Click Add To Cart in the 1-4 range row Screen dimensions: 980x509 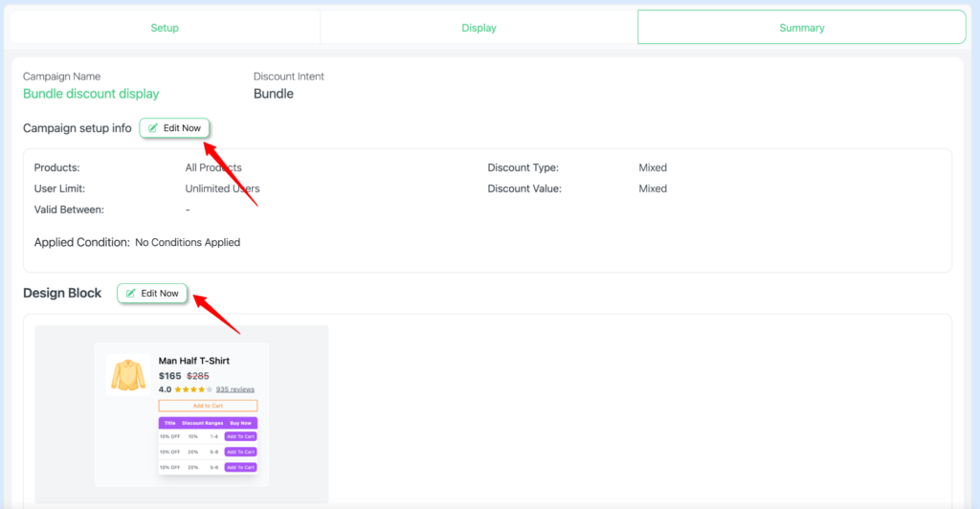(240, 436)
